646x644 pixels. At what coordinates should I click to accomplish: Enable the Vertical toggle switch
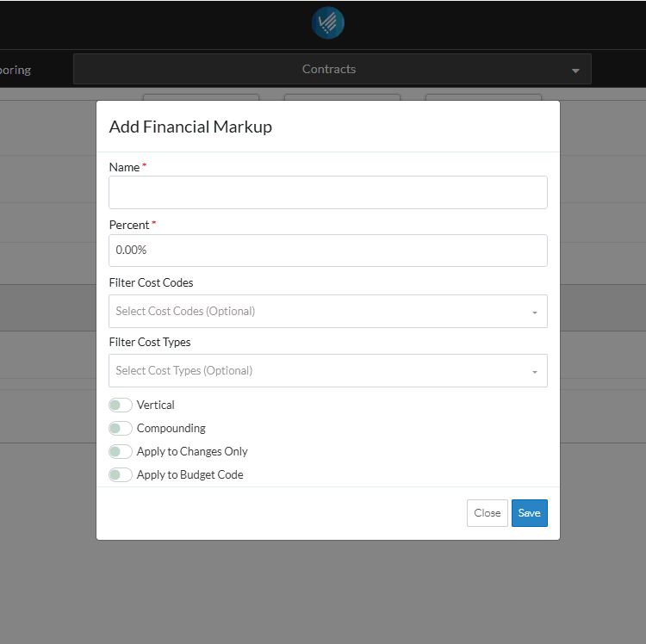[121, 405]
